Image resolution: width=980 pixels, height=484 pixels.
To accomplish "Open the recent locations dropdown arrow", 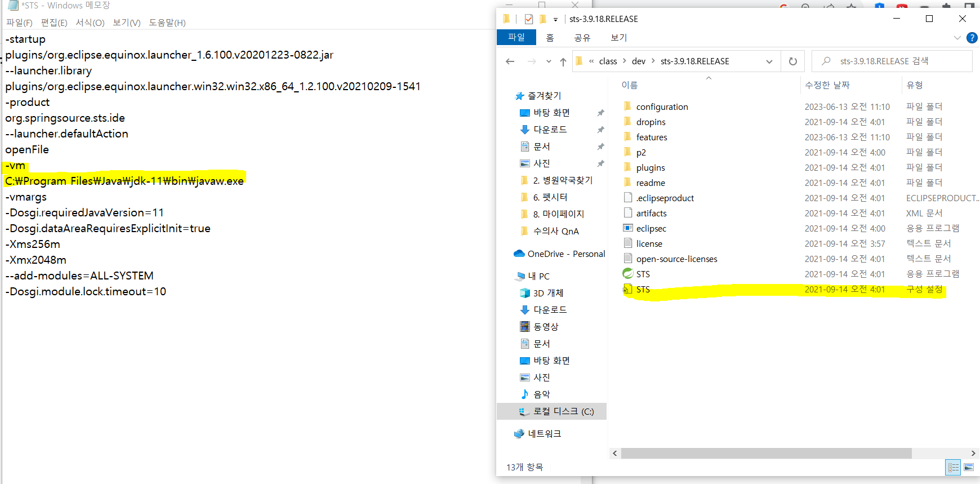I will click(x=549, y=61).
